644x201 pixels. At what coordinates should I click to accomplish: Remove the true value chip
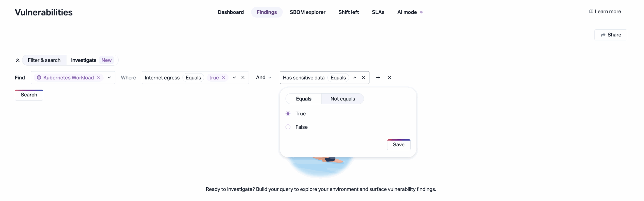click(x=223, y=78)
